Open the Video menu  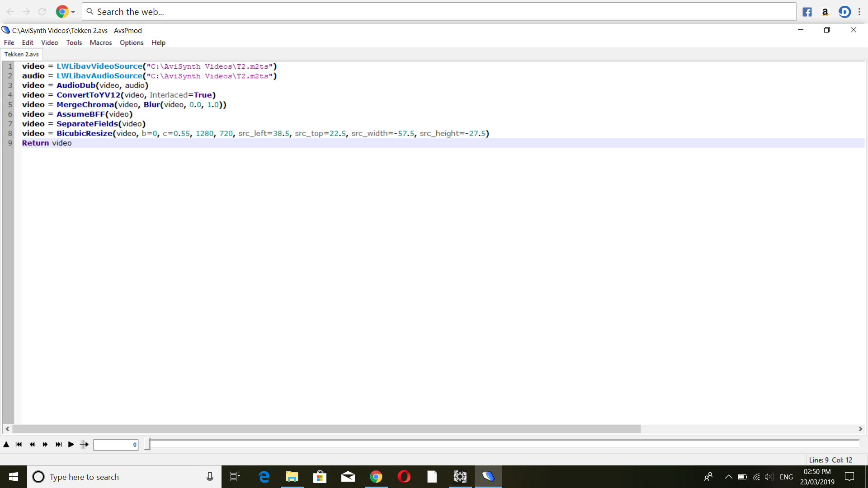[49, 42]
